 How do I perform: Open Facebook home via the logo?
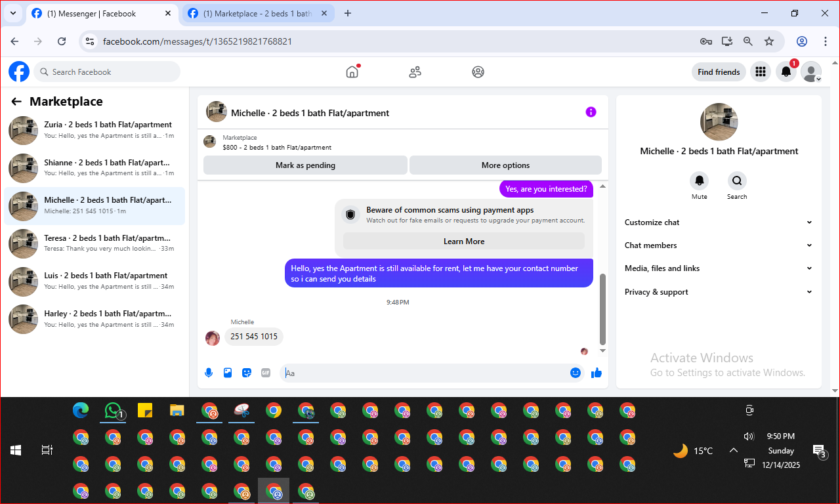click(19, 72)
